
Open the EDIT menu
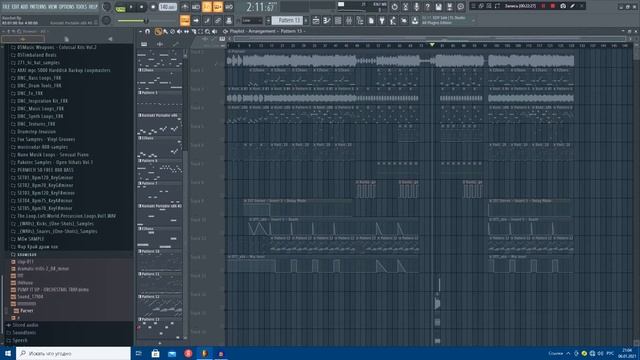pyautogui.click(x=15, y=7)
